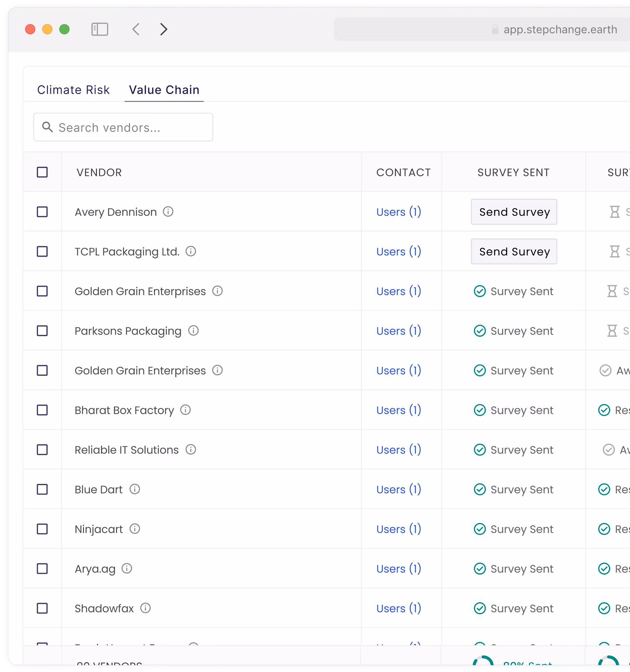Click the Search vendors input field

click(x=123, y=127)
